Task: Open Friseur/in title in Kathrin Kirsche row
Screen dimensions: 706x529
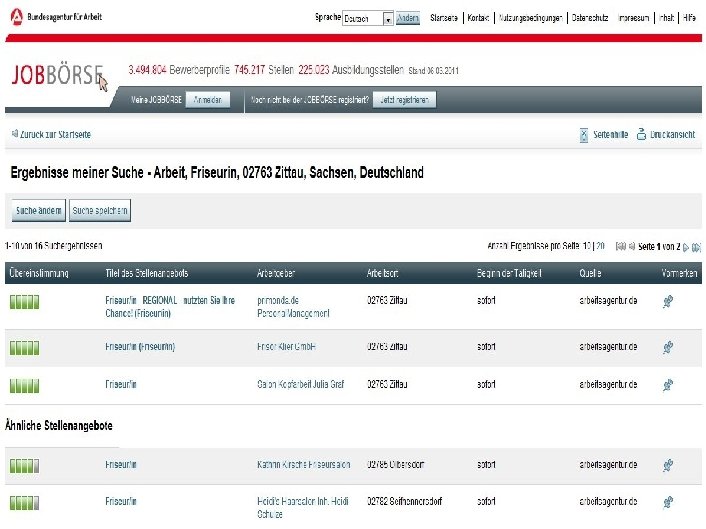Action: pos(121,465)
